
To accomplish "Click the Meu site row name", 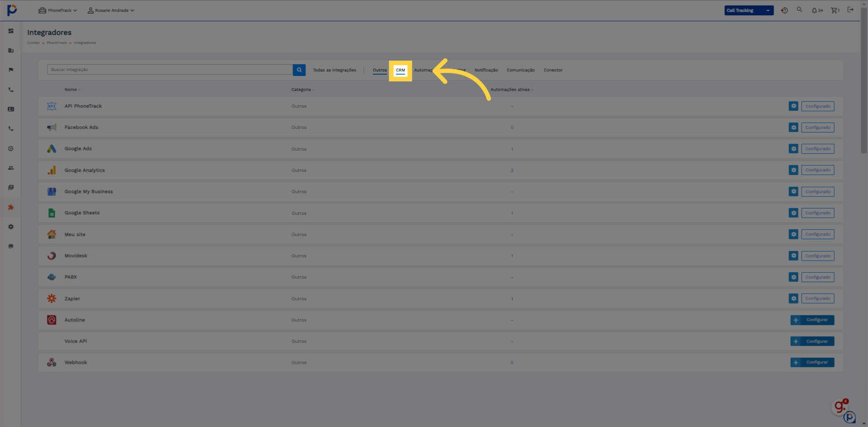I will point(75,234).
